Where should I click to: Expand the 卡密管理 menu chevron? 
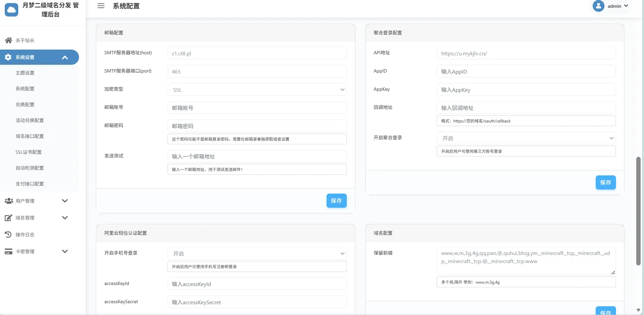pos(65,252)
